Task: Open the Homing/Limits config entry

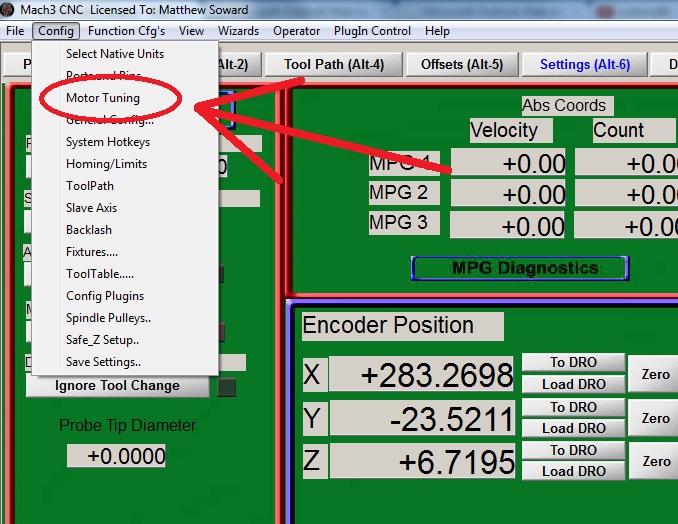Action: pos(106,164)
